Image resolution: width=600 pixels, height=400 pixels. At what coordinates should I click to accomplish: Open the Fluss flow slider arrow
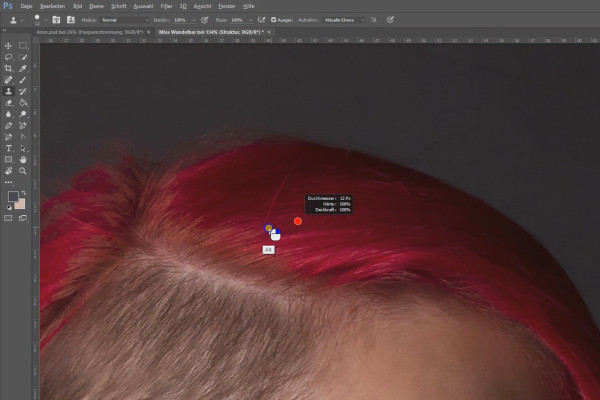coord(251,20)
